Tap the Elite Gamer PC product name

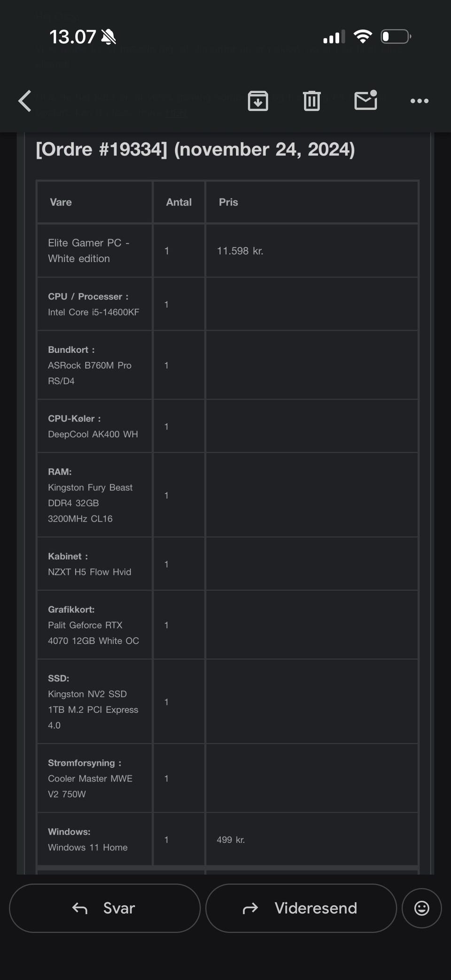89,250
